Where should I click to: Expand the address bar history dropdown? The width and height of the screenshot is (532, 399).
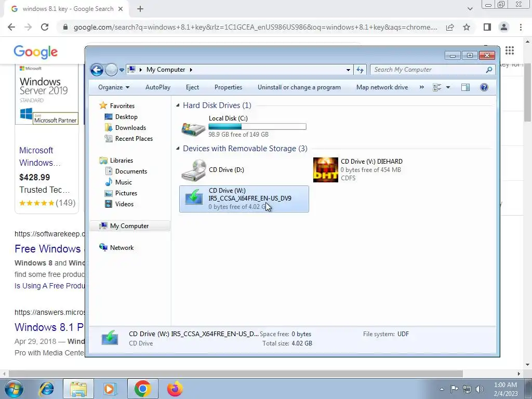click(x=348, y=70)
